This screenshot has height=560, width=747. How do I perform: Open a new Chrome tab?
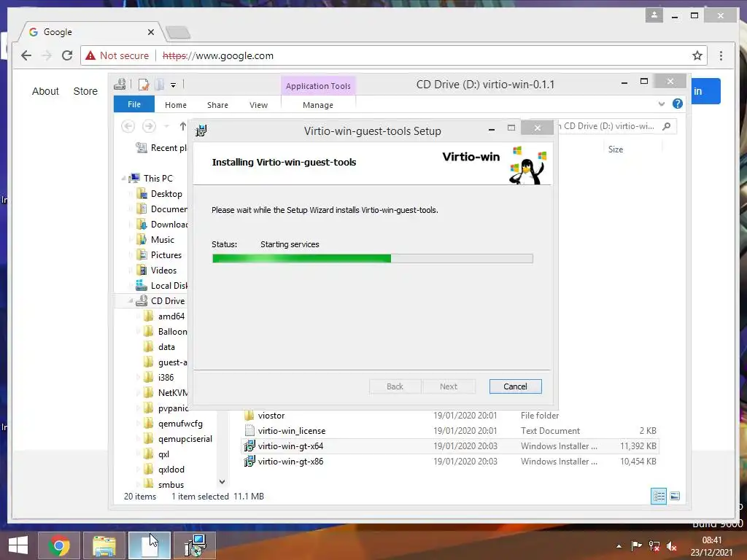178,33
